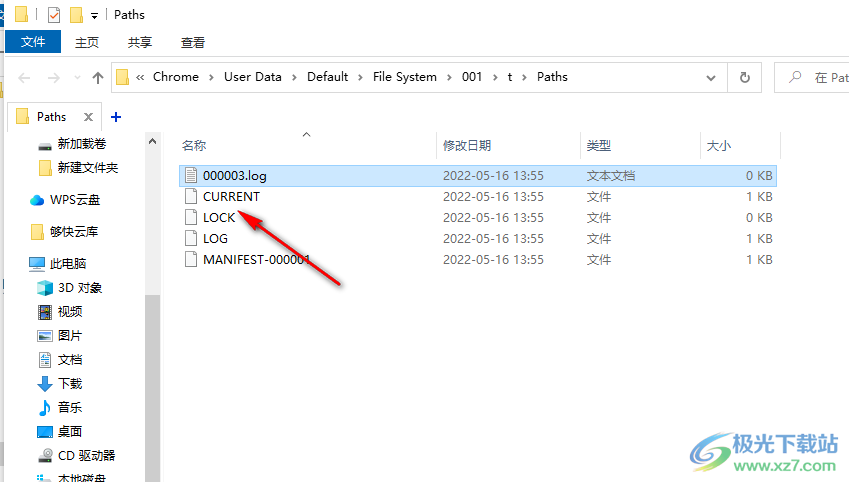The image size is (849, 482).
Task: Switch to the 主页 ribbon tab
Action: coord(87,42)
